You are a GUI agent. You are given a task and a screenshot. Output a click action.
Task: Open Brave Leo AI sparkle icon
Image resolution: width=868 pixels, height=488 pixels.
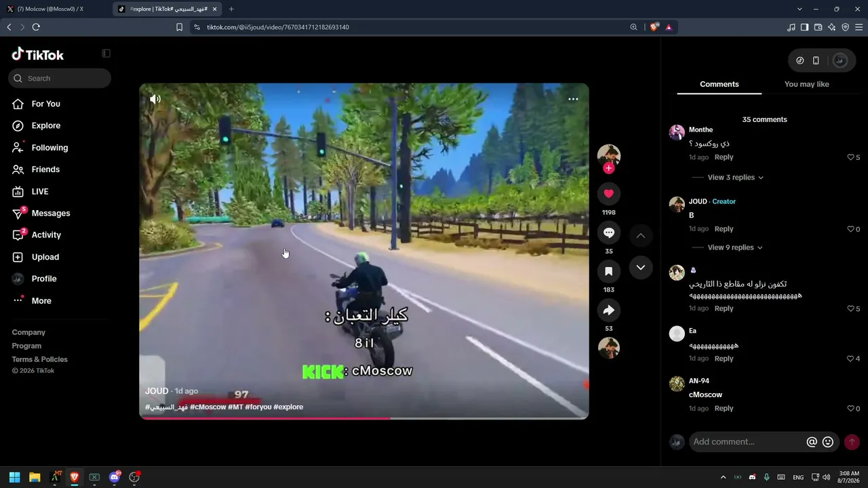tap(832, 27)
